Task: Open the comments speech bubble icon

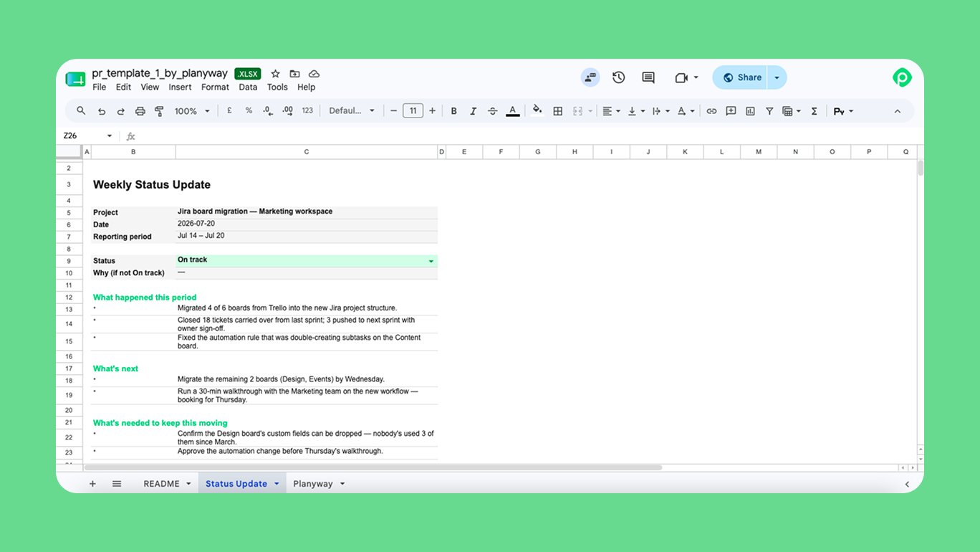Action: click(x=648, y=77)
